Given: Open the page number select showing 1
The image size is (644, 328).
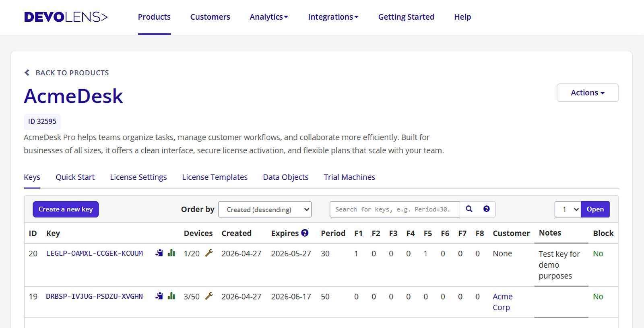Looking at the screenshot, I should 568,209.
